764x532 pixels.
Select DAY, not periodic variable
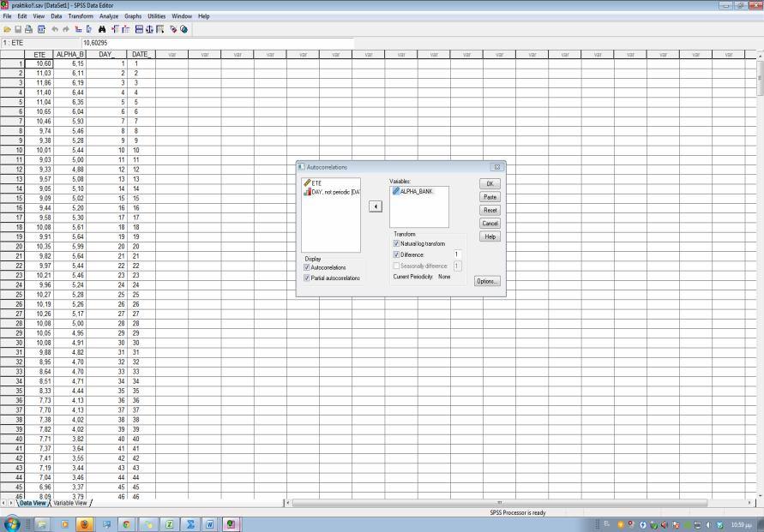tap(331, 192)
